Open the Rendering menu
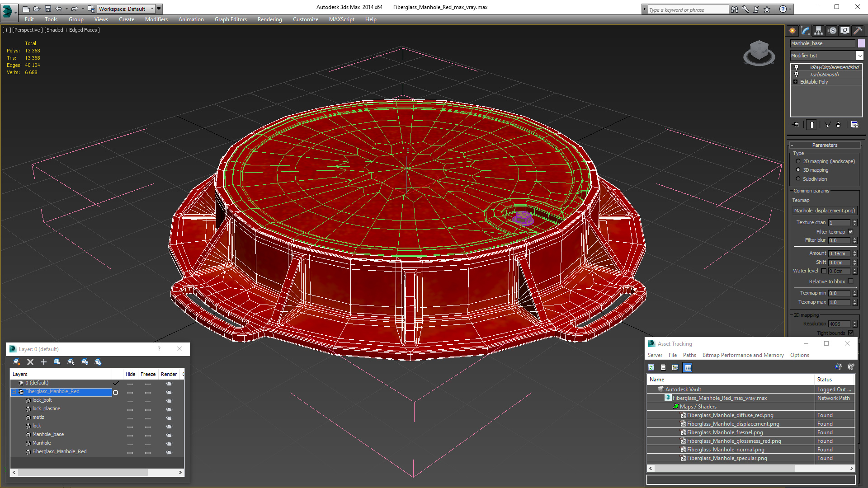This screenshot has height=488, width=868. [x=269, y=19]
